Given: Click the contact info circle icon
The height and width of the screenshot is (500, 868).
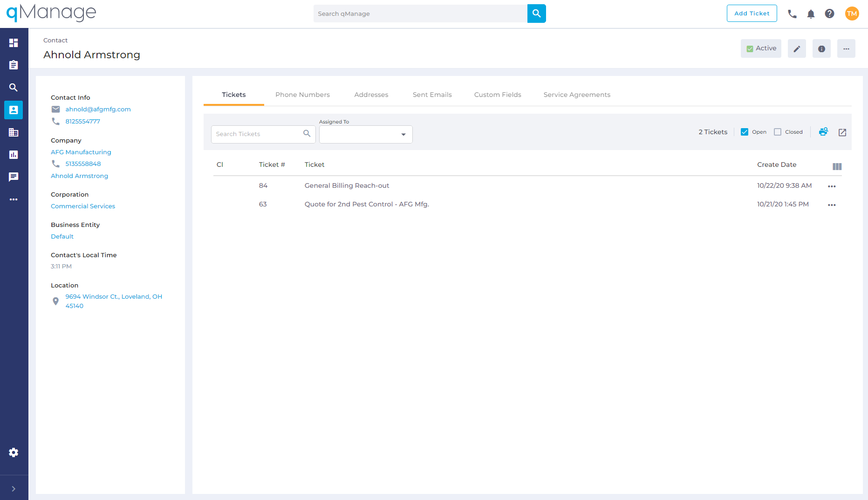Looking at the screenshot, I should [x=821, y=48].
